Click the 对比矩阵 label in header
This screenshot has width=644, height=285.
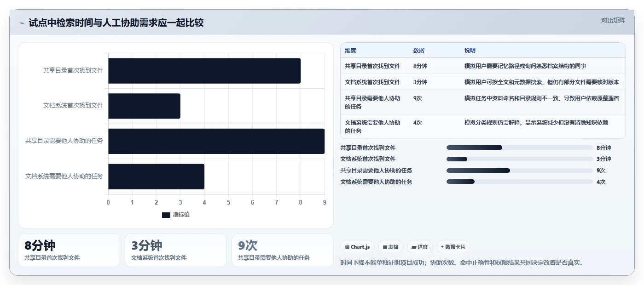[x=613, y=20]
